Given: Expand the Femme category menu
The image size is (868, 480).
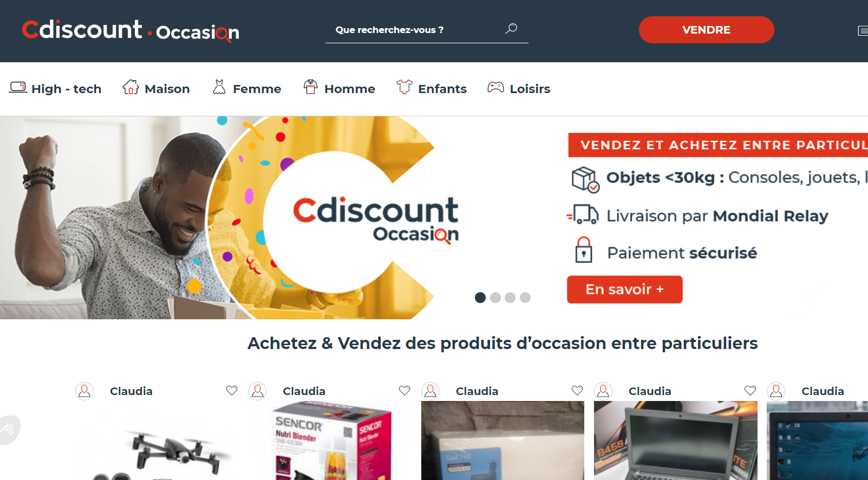Looking at the screenshot, I should 246,88.
